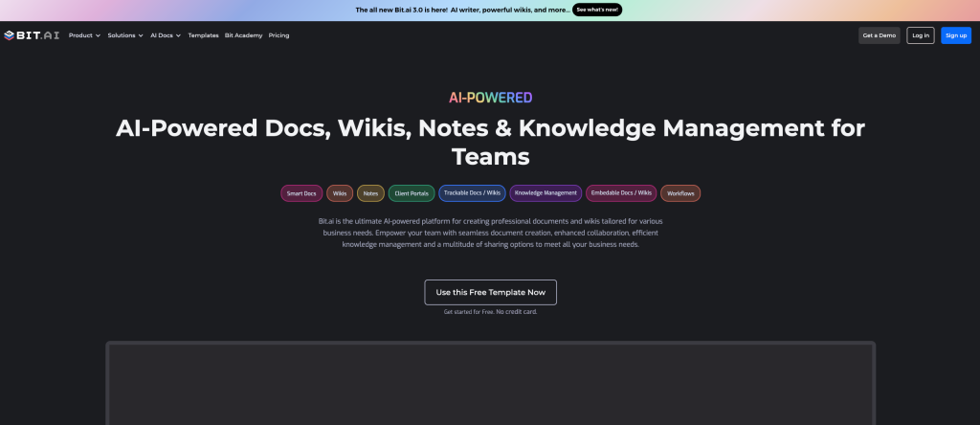Go to the Templates page
This screenshot has height=425, width=980.
coord(203,35)
